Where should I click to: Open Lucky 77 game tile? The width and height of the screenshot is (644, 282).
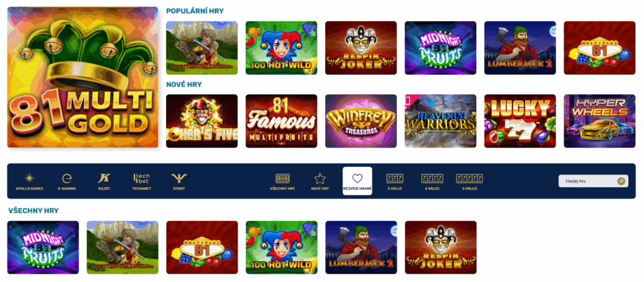(x=520, y=121)
